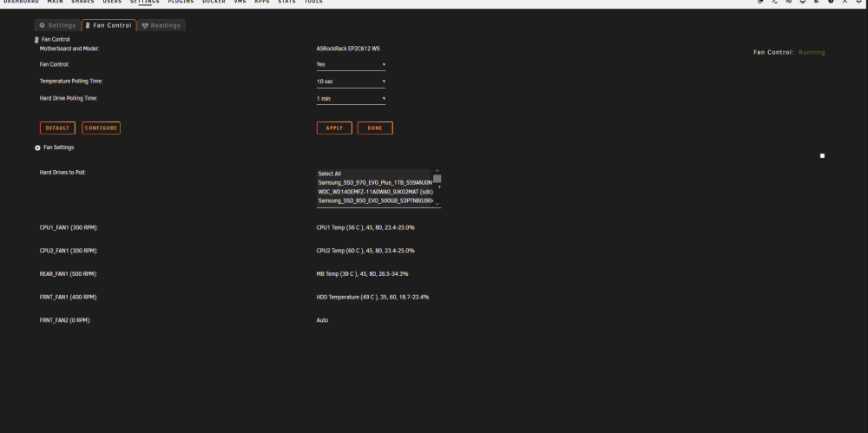Click the Settings menu item in top bar
Image resolution: width=868 pixels, height=433 pixels.
pos(144,2)
